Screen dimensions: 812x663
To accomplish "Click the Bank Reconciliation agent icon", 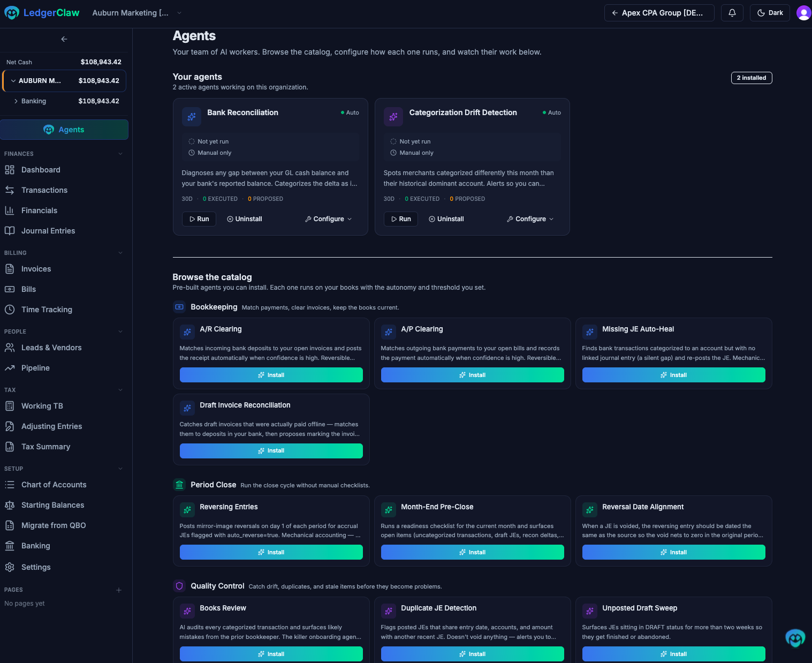I will [x=192, y=117].
